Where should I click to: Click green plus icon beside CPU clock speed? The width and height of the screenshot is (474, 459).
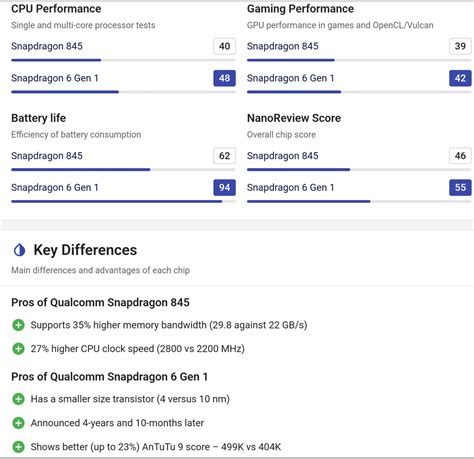pos(18,349)
